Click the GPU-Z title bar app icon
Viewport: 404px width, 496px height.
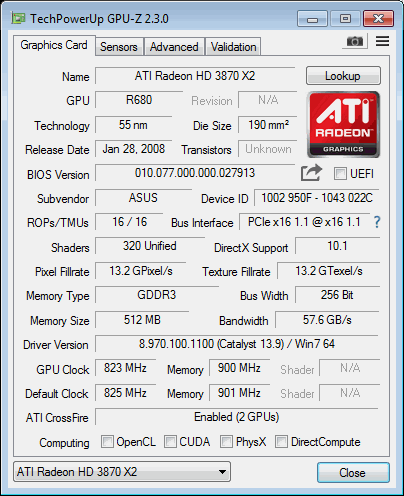point(18,18)
